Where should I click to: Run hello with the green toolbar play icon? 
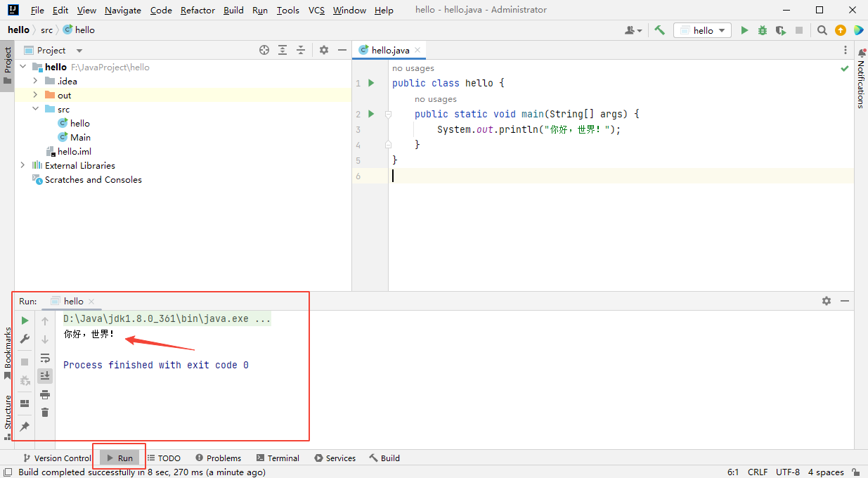click(x=744, y=30)
